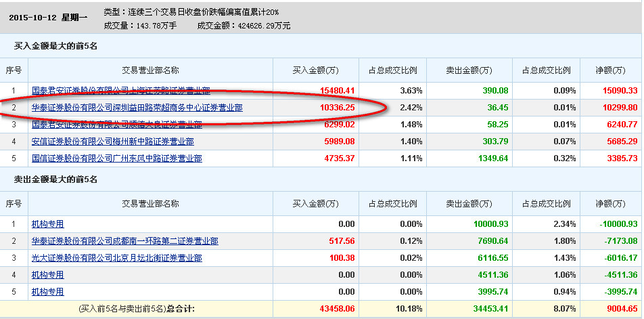
Task: Select buy amount 5989.08
Action: 340,142
